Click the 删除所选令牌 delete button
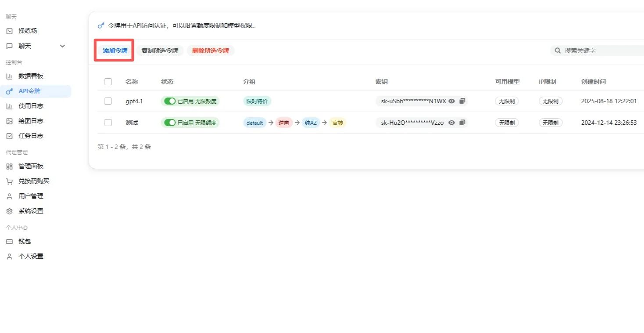This screenshot has height=333, width=644. tap(211, 50)
